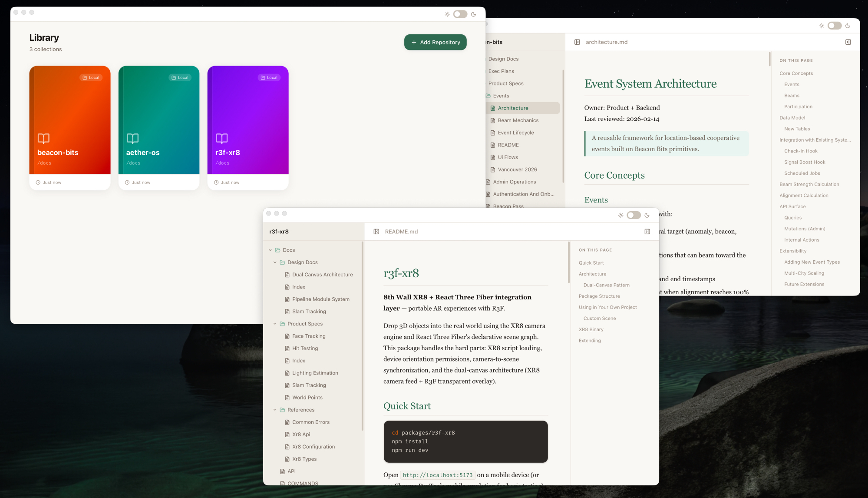Jump to Package Structure section link
The width and height of the screenshot is (868, 498).
coord(599,296)
